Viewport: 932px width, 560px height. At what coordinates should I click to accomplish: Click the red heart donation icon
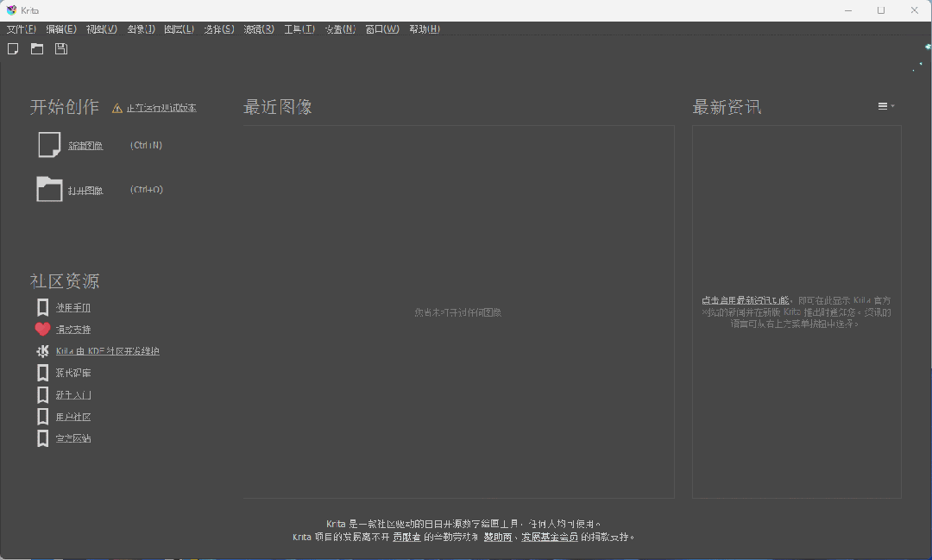[x=43, y=329]
